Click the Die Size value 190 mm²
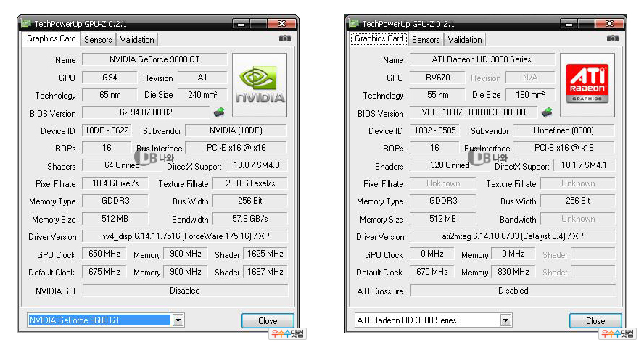Viewport: 644px width, 345px height. [530, 95]
